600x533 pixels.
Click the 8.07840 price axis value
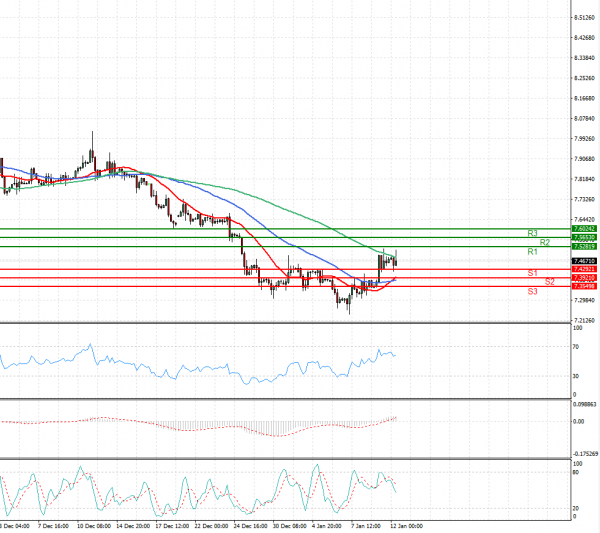coord(585,119)
